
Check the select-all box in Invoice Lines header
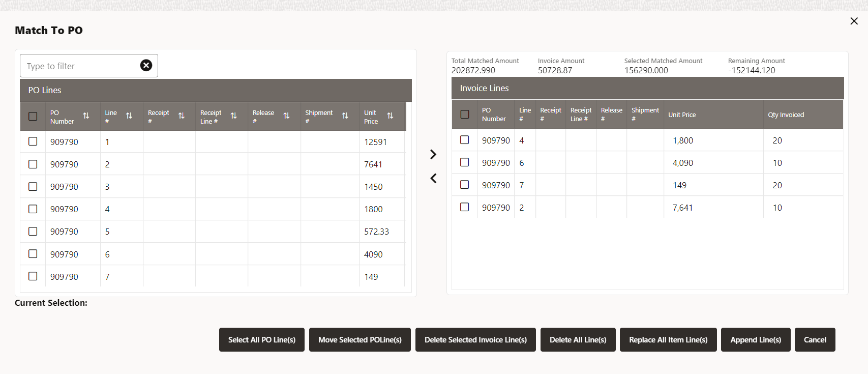point(465,114)
